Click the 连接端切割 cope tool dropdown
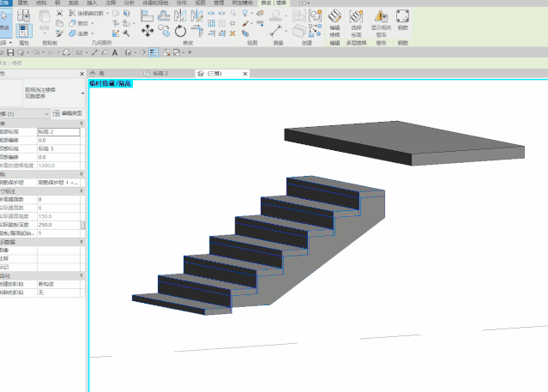This screenshot has width=548, height=392. (x=108, y=13)
